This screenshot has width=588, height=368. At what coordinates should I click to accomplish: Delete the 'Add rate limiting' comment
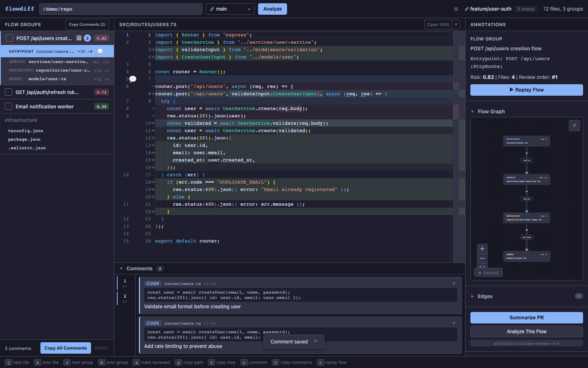(454, 323)
